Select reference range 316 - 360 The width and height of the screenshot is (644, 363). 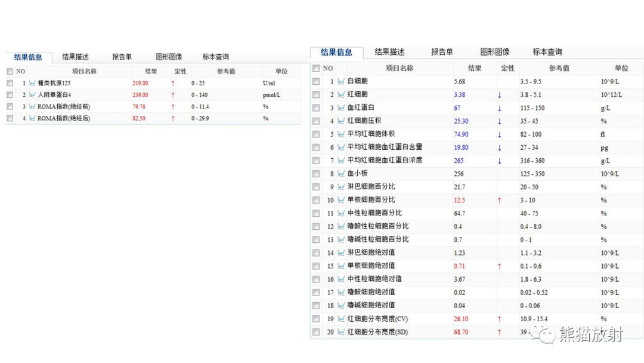[x=532, y=161]
